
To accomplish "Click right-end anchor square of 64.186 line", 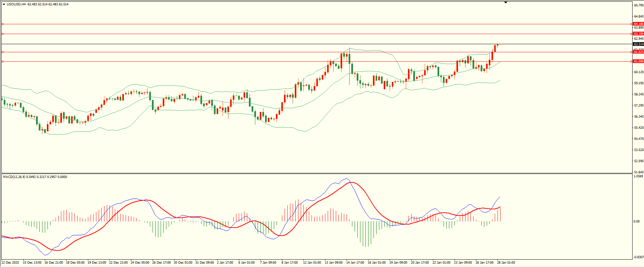I will pos(631,24).
